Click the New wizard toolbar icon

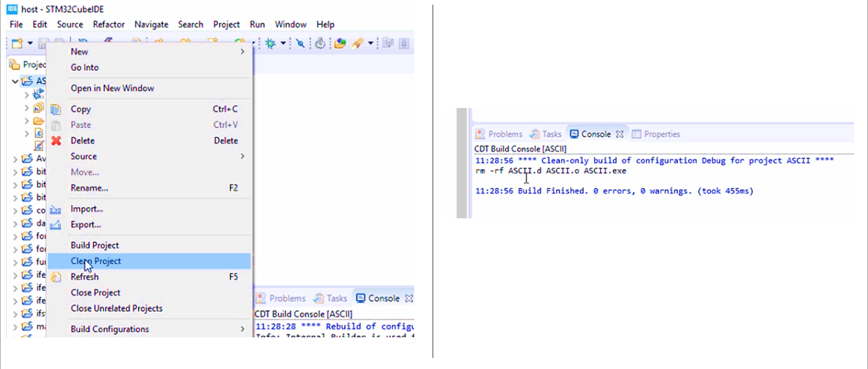17,43
